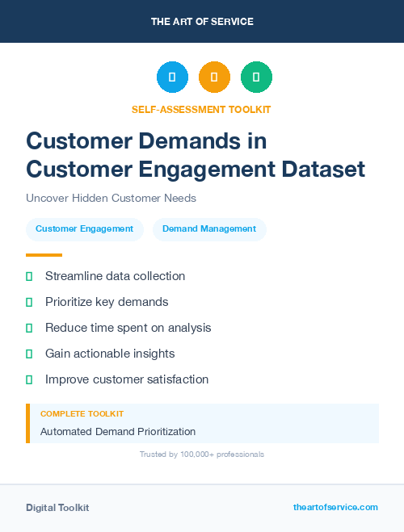Click the bullet icon beside Prioritize key demands

coord(29,302)
